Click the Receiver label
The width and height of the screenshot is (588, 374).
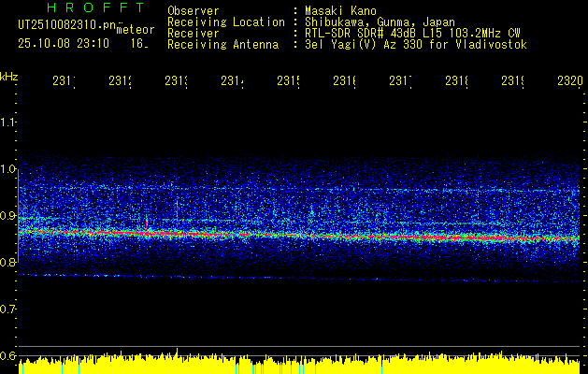(194, 34)
